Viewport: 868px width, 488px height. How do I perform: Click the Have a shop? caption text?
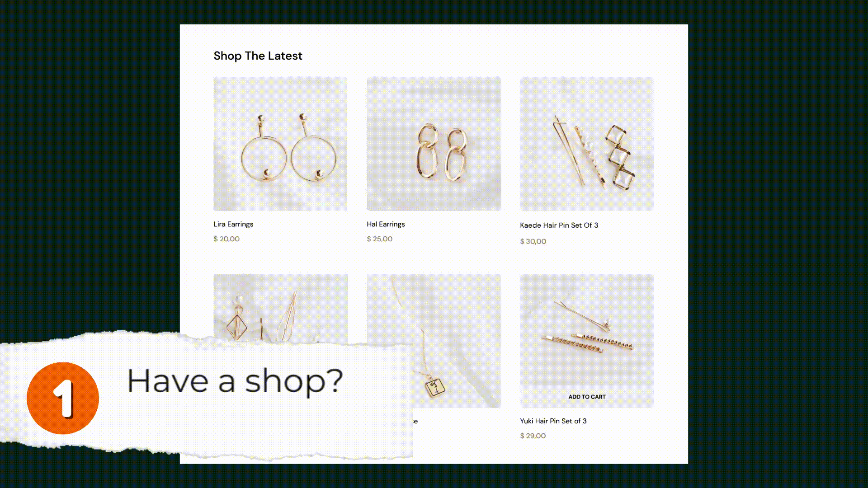(x=235, y=382)
